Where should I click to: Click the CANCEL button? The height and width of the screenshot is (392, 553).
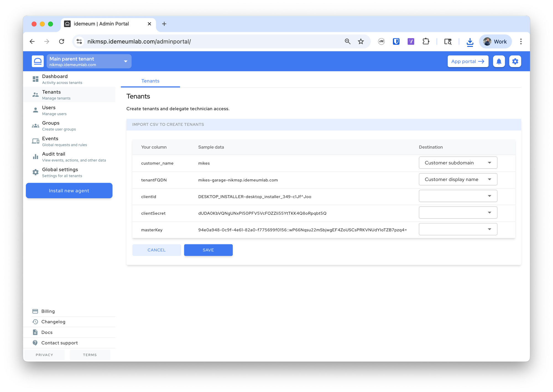point(156,250)
